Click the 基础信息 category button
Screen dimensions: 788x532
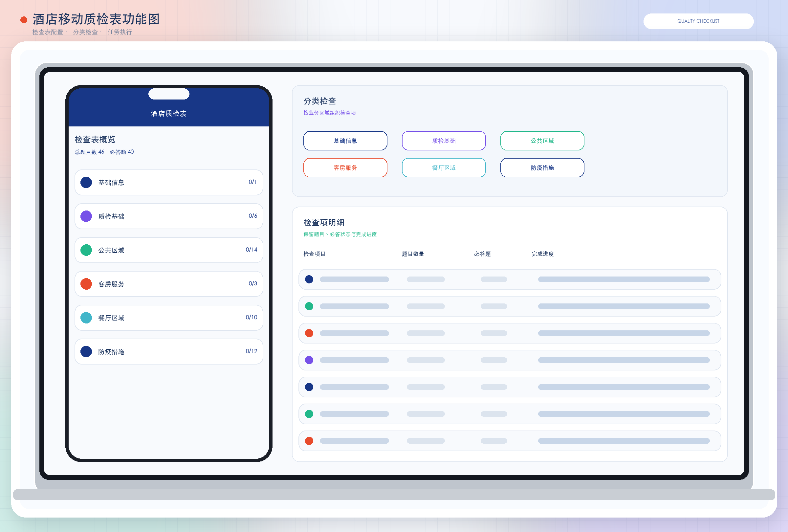click(x=345, y=141)
